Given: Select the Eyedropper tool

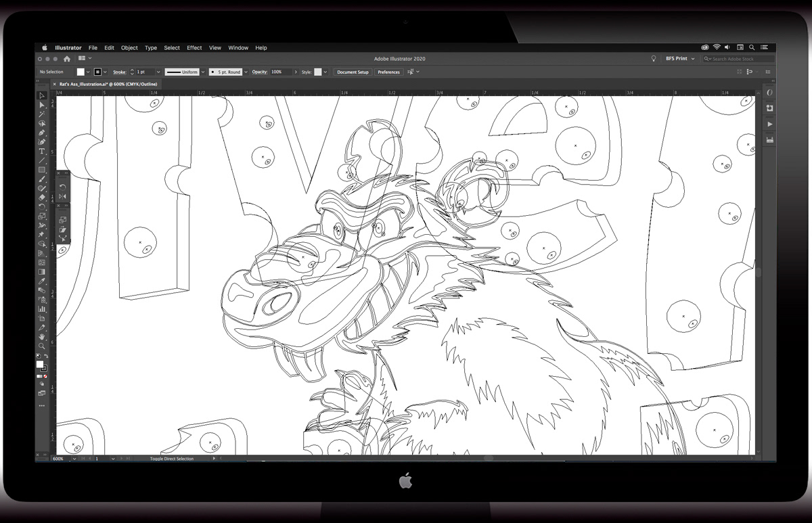Looking at the screenshot, I should [x=42, y=281].
